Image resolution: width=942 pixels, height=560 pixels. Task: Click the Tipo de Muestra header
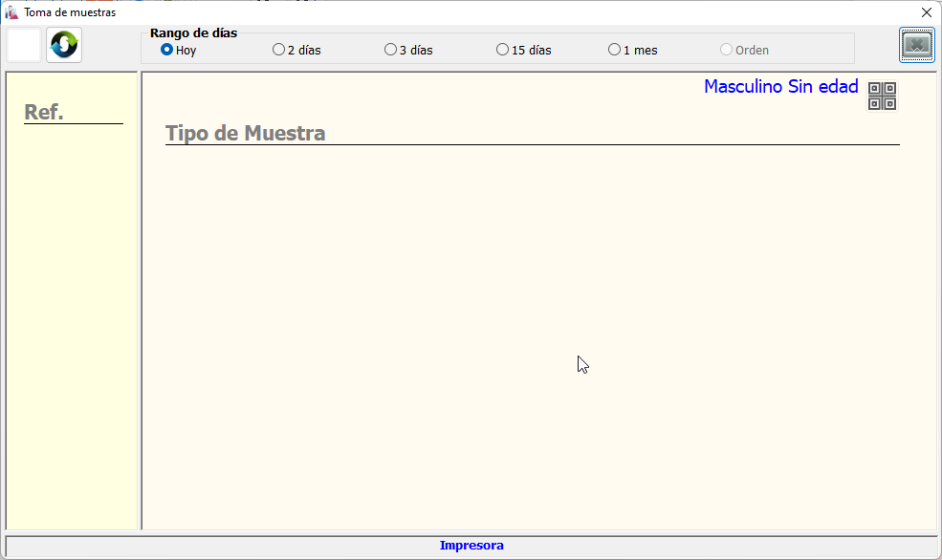tap(245, 133)
